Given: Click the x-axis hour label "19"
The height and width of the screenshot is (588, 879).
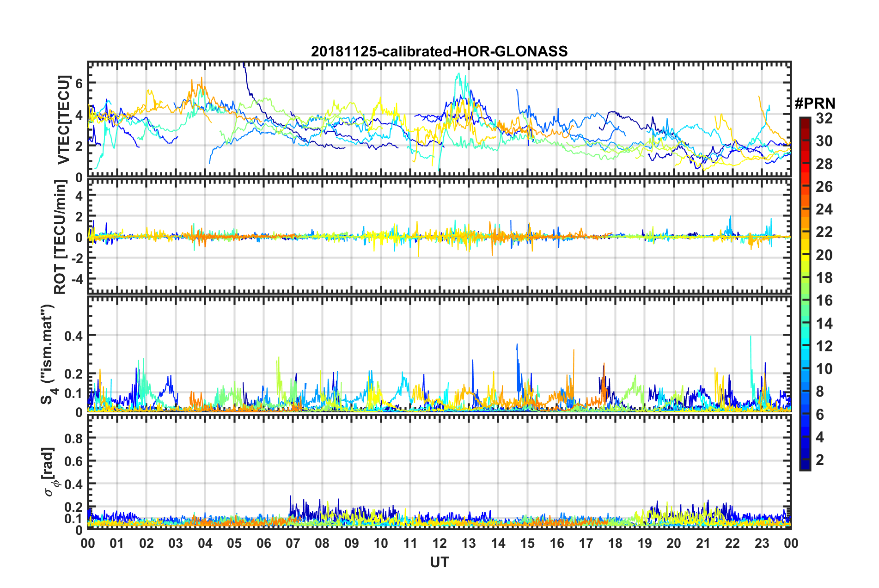Looking at the screenshot, I should pos(645,543).
